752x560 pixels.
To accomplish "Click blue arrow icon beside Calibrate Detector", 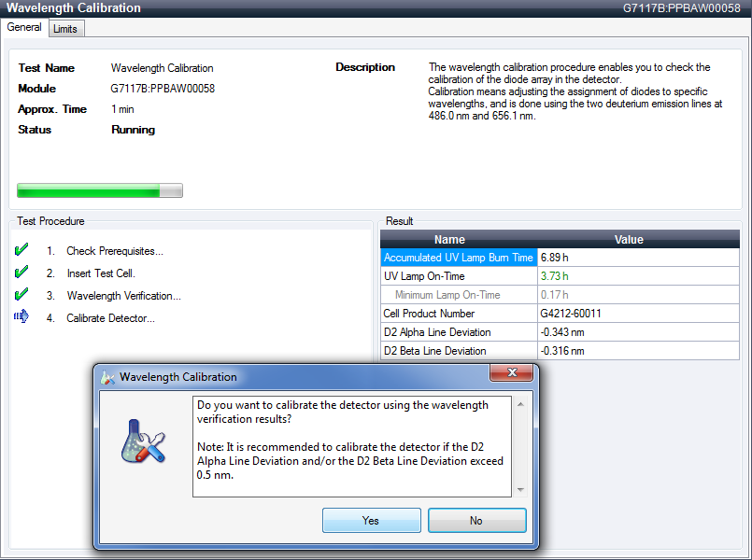I will (21, 316).
